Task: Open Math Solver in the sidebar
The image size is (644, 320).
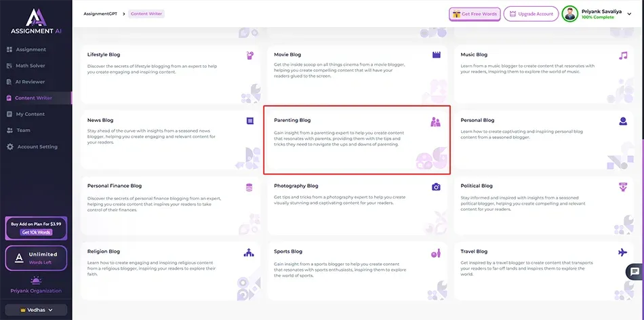Action: click(31, 66)
